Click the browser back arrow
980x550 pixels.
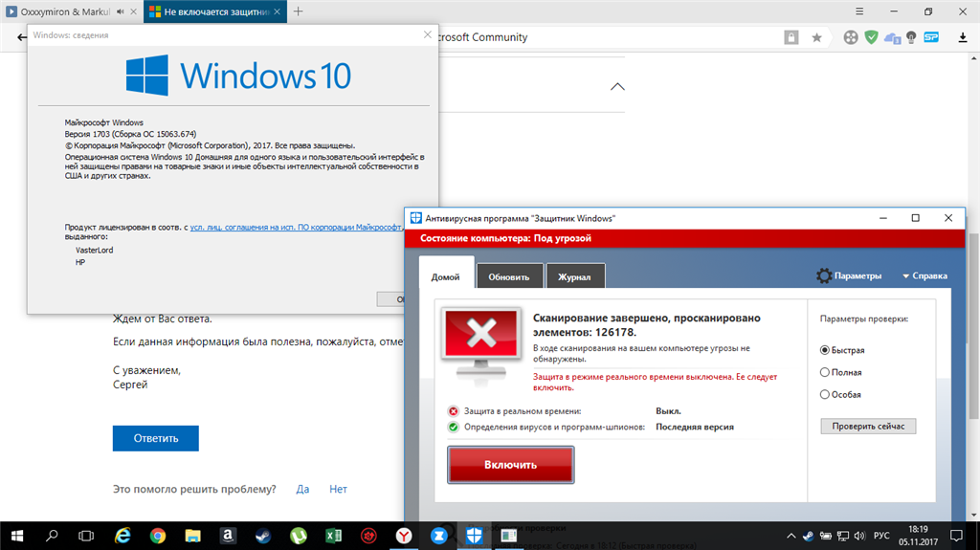click(22, 37)
